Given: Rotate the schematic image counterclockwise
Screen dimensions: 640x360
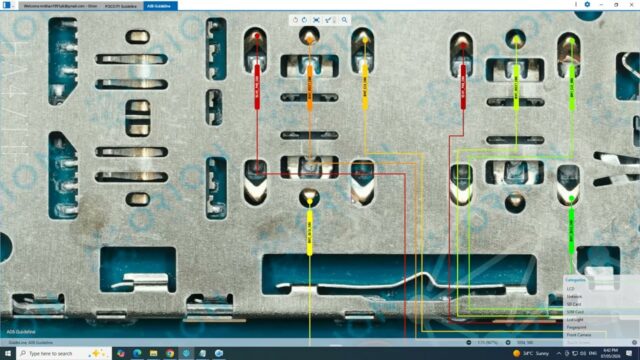Looking at the screenshot, I should click(x=295, y=20).
